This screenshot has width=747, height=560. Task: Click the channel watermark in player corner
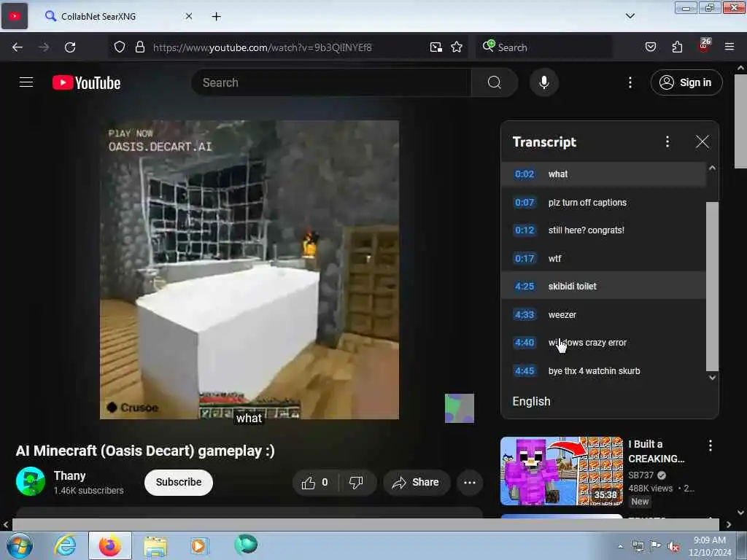click(460, 408)
